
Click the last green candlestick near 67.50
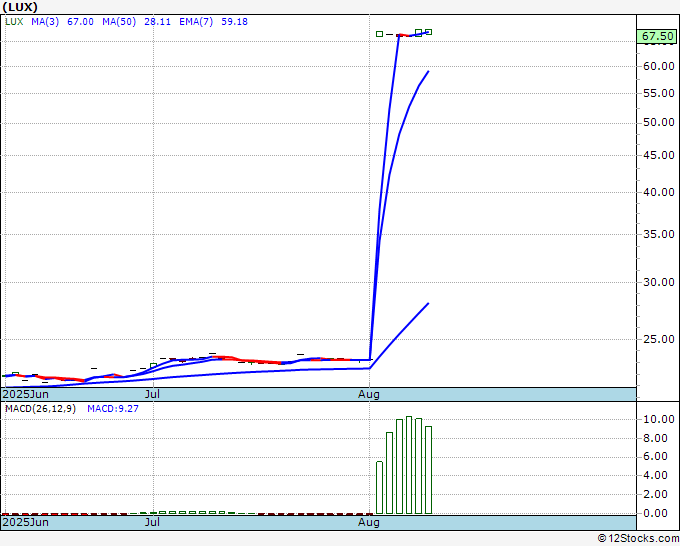pos(428,32)
